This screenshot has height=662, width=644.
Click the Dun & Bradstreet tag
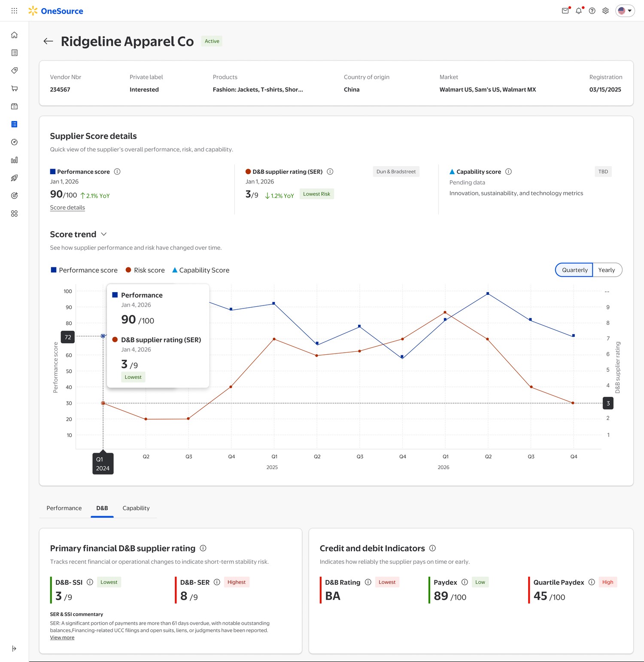click(396, 172)
